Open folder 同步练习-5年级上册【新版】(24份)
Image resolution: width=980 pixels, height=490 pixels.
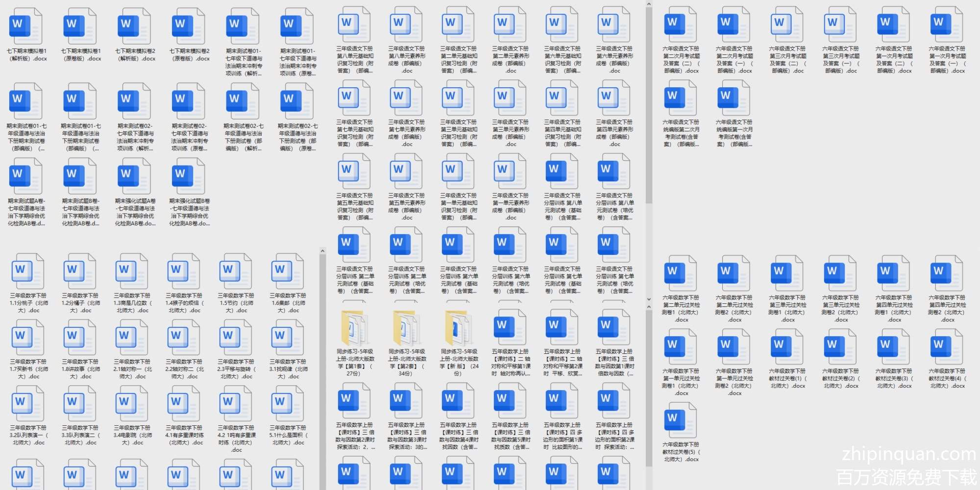pos(459,328)
